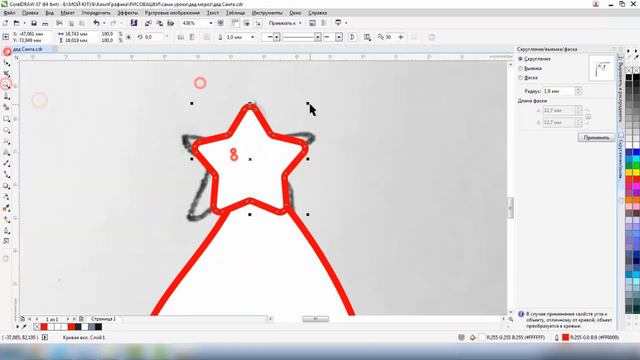Toggle lock ratio in property bar

click(129, 37)
